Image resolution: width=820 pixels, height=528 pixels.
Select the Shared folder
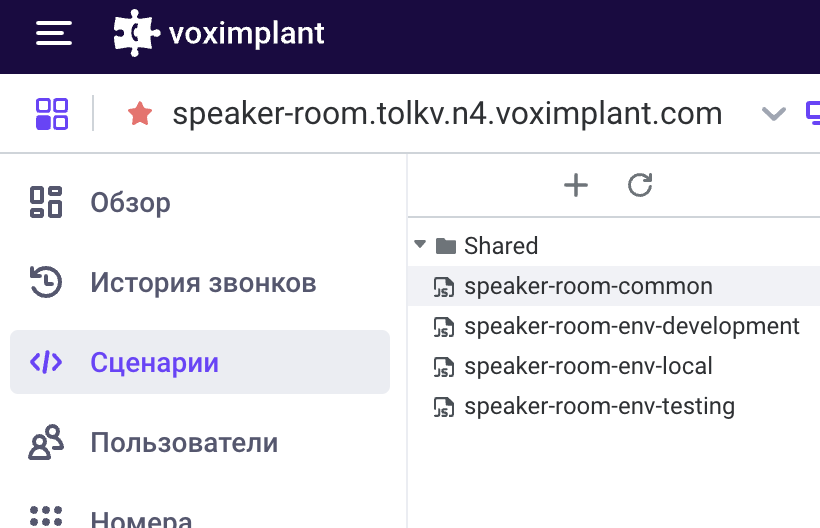(x=501, y=246)
